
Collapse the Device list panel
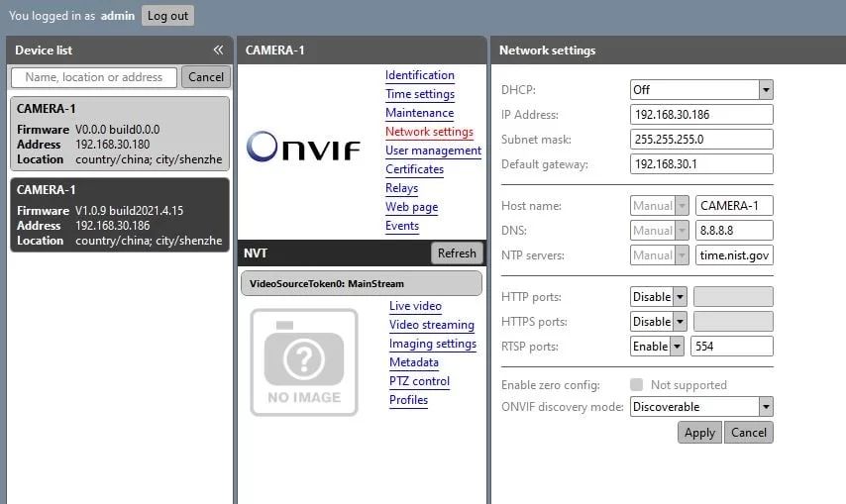218,50
